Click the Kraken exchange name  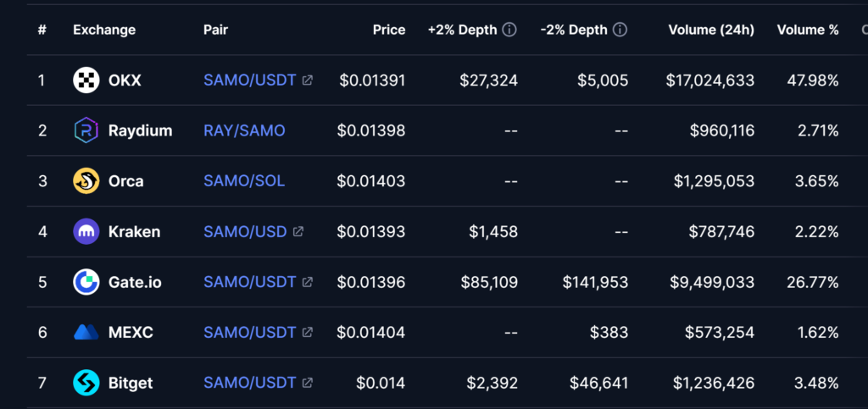point(134,231)
